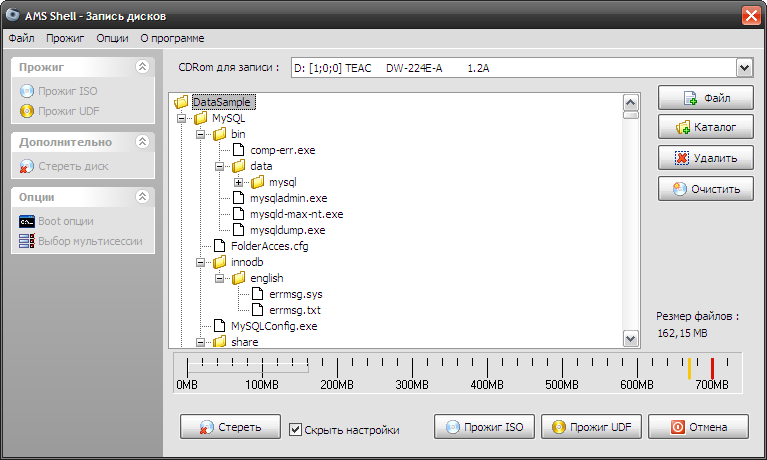Viewport: 767px width, 460px height.
Task: Collapse the Прожиг sidebar panel
Action: (x=142, y=67)
